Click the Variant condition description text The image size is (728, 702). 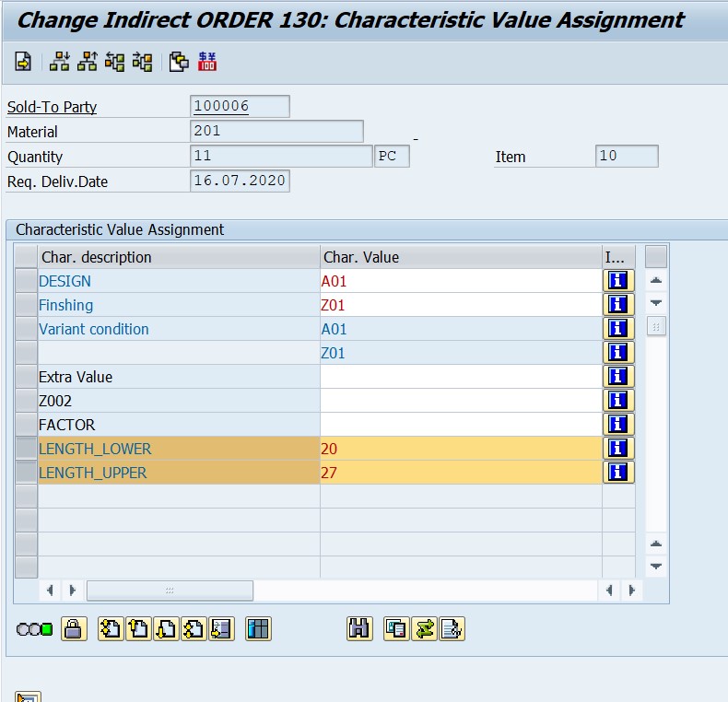(x=94, y=329)
